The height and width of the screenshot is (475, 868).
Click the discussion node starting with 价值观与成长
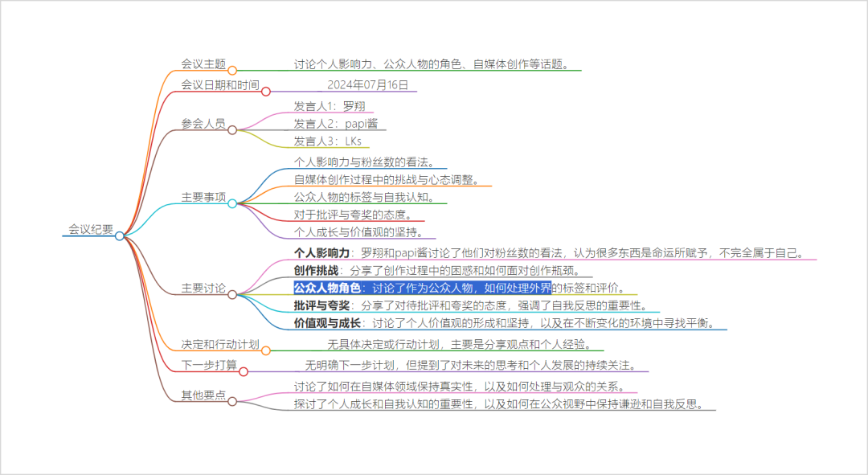506,323
